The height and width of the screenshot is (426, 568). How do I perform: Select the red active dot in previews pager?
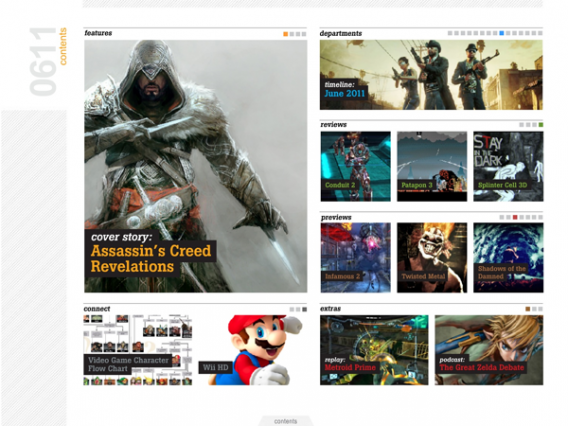coord(515,217)
